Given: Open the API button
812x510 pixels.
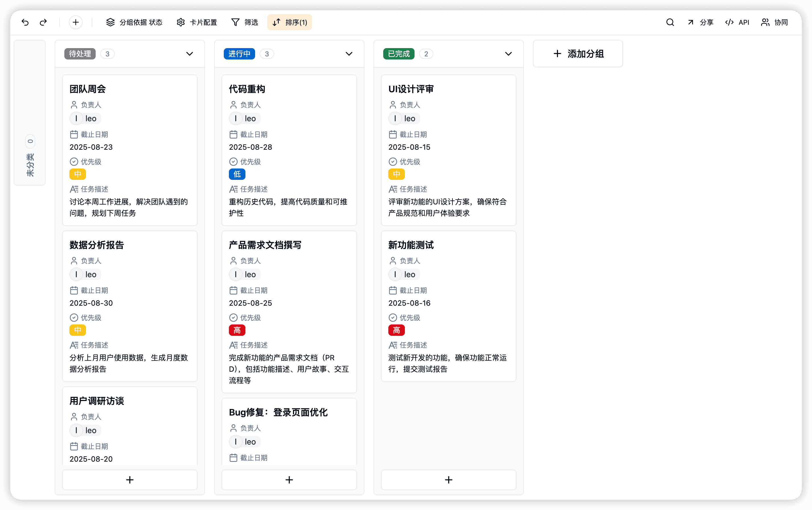Looking at the screenshot, I should [737, 22].
